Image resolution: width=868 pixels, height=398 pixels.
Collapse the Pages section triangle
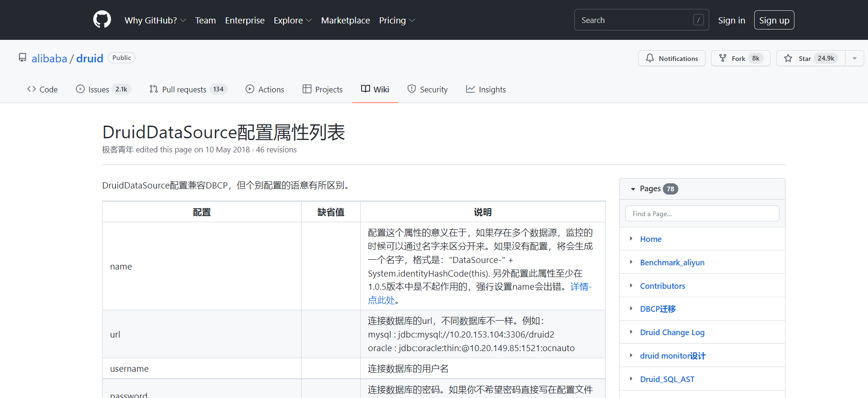[633, 189]
